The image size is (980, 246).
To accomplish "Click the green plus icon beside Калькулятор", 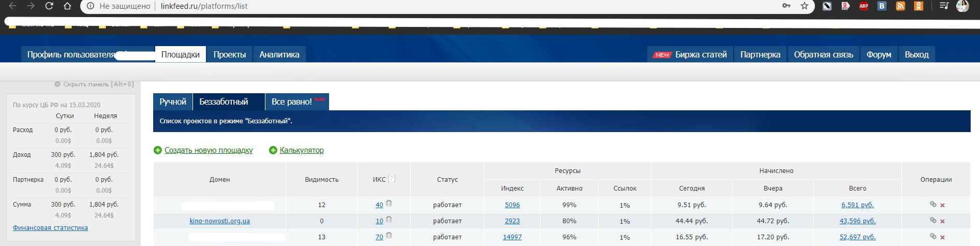I will pyautogui.click(x=273, y=150).
